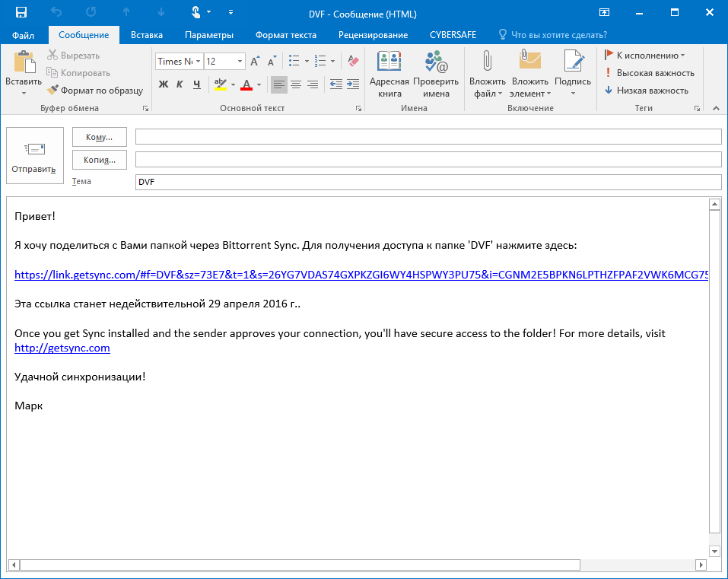Click the Send (Отправить) envelope button

click(34, 156)
